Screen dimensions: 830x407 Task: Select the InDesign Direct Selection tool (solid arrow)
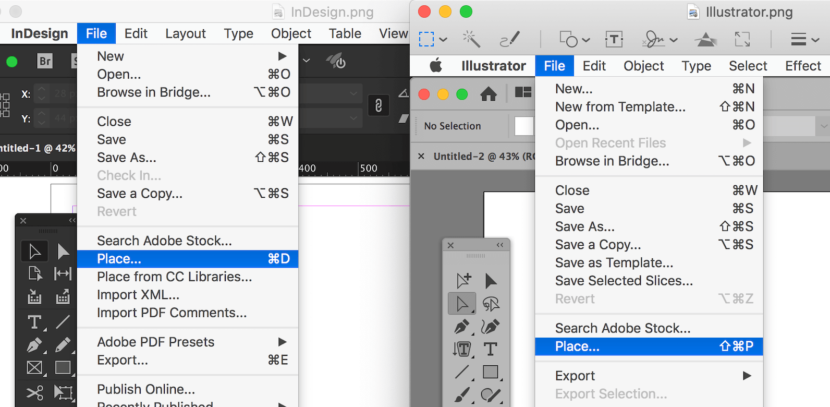coord(63,251)
